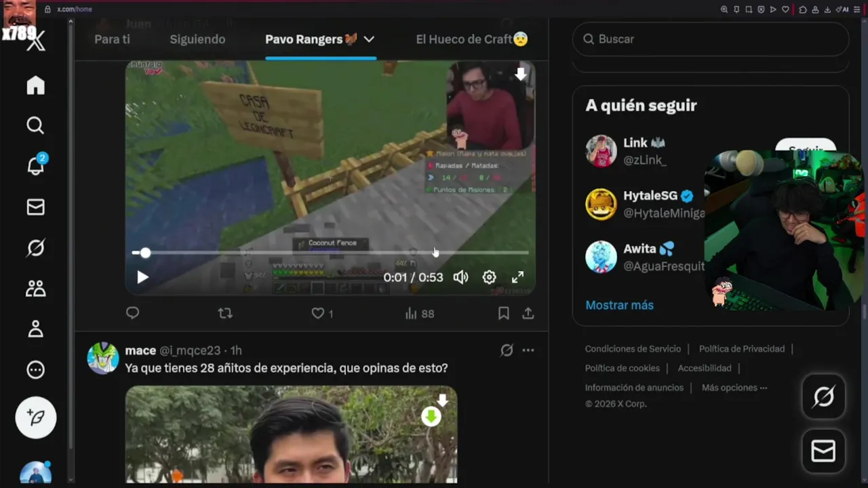The image size is (868, 488).
Task: Open Notifications bell with 2 badge
Action: pos(36,165)
